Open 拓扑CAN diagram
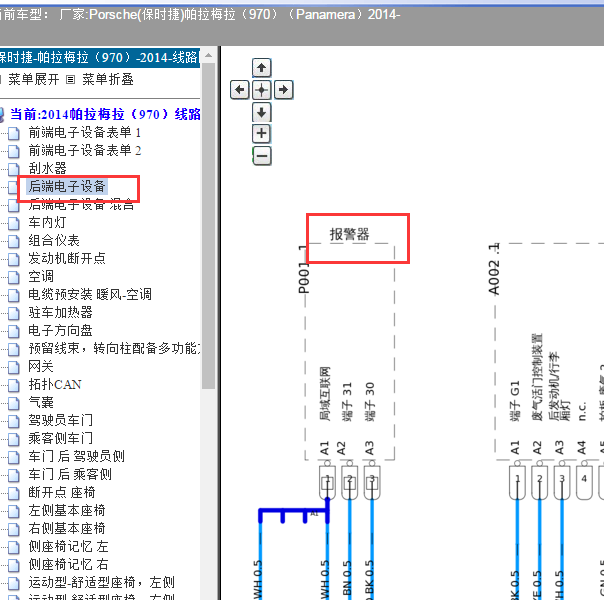Screen dimensions: 604x600 click(x=55, y=384)
